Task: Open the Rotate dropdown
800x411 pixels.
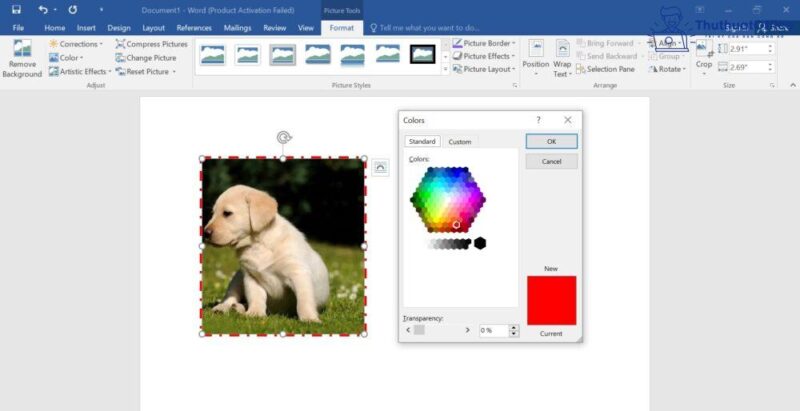Action: pos(667,69)
